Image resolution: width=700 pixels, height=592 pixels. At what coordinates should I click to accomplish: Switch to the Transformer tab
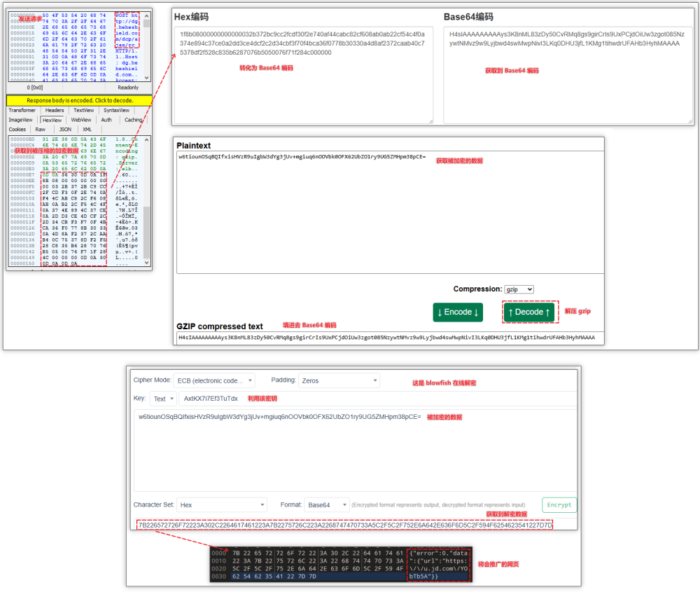[22, 111]
